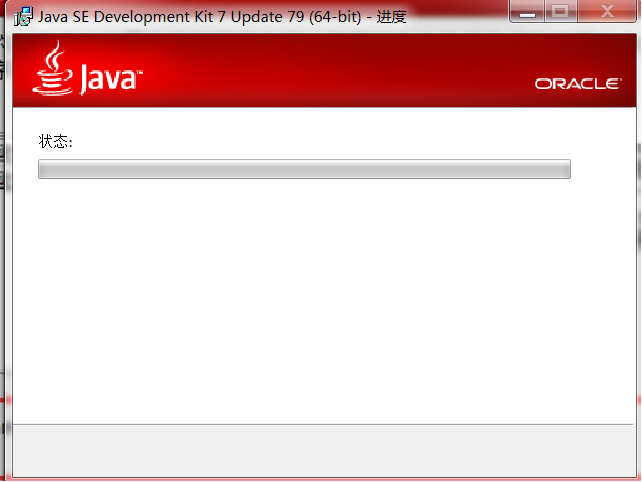This screenshot has width=642, height=482.
Task: Maximize the Java installer window
Action: tap(561, 11)
